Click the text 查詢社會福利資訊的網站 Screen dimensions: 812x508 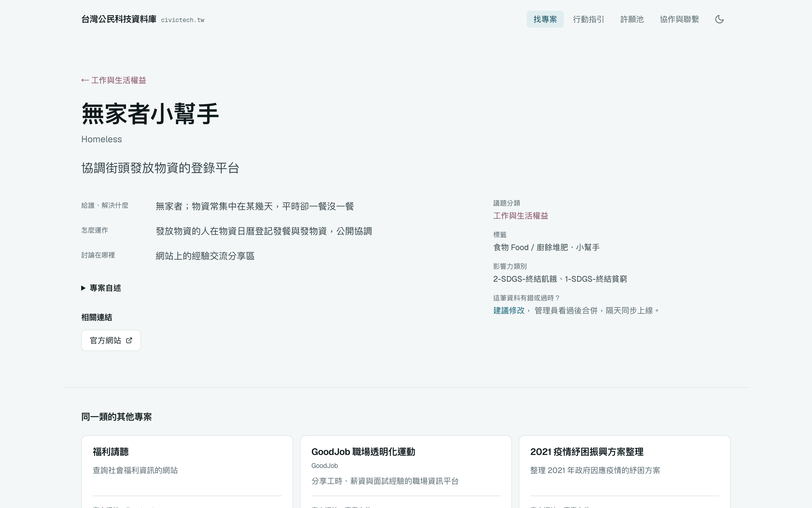(135, 470)
